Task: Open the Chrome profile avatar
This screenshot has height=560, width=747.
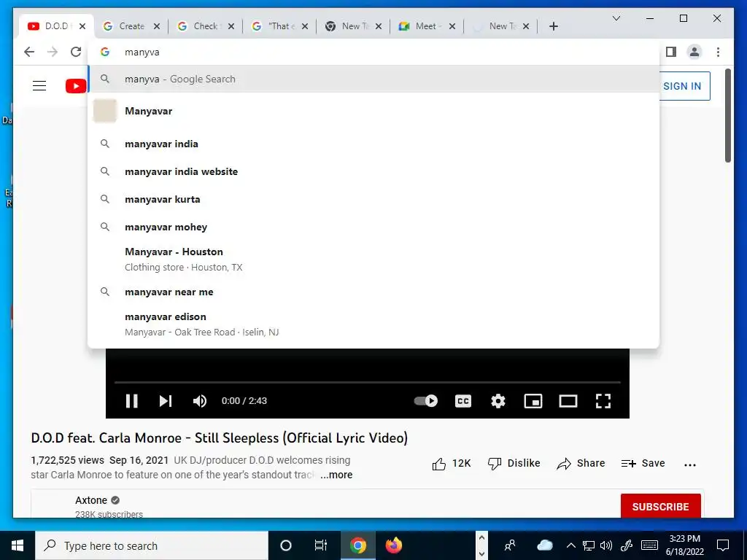Action: coord(694,52)
